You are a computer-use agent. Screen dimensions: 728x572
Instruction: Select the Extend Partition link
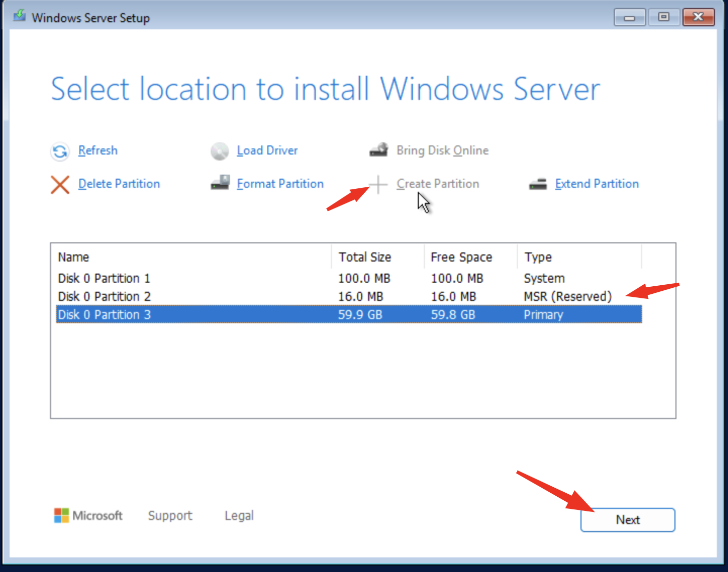pos(597,184)
